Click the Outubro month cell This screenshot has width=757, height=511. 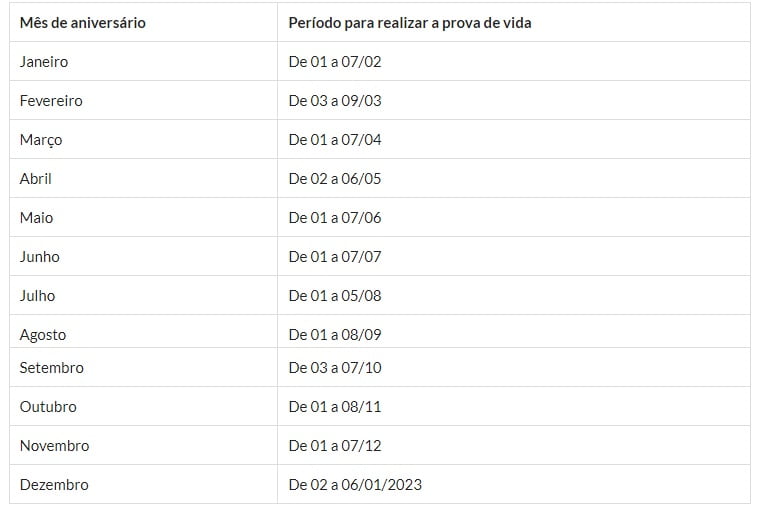[48, 406]
